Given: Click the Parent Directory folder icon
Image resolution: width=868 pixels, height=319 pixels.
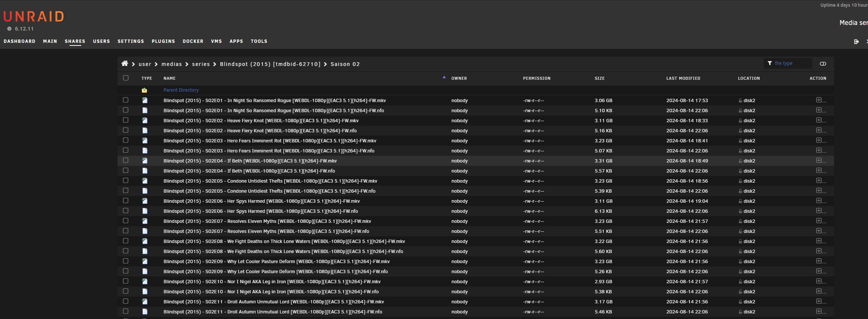Looking at the screenshot, I should pos(144,90).
